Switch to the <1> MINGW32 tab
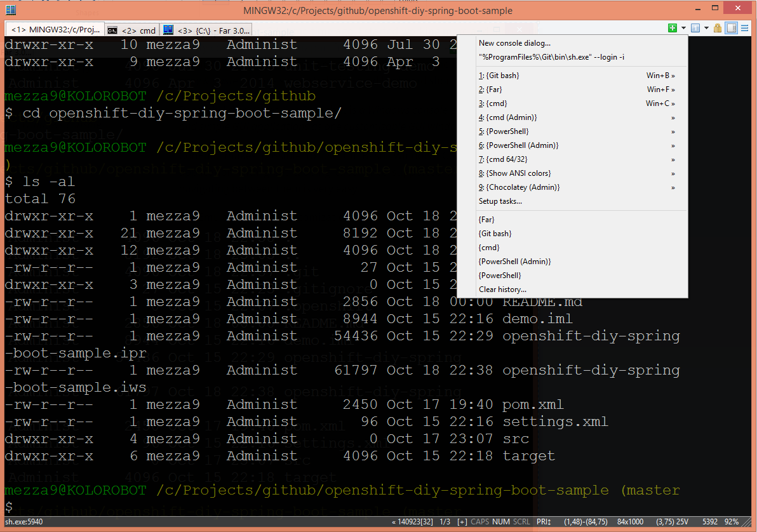This screenshot has width=757, height=532. click(55, 29)
